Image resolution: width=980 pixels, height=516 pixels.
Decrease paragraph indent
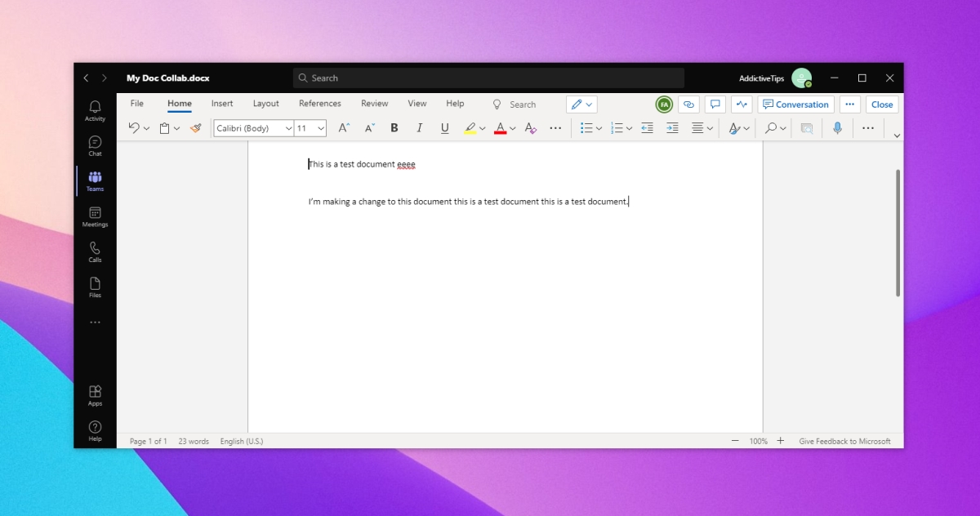647,128
